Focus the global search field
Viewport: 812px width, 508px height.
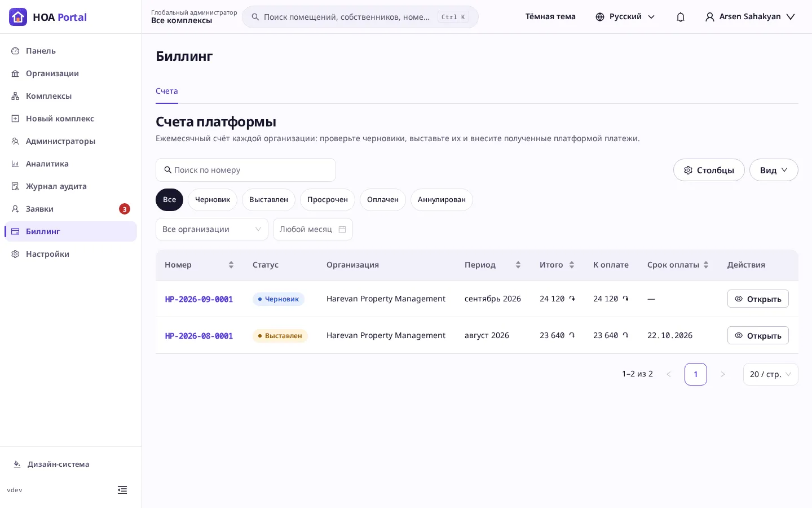point(360,17)
